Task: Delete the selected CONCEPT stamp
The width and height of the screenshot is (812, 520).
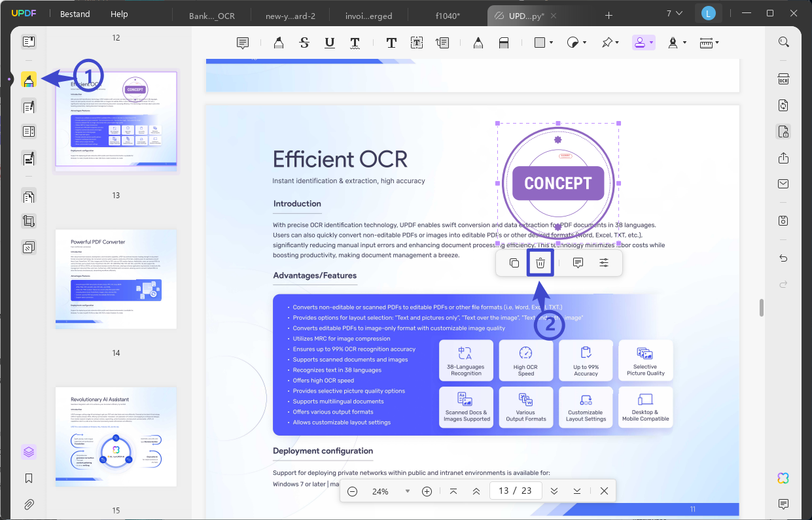Action: tap(540, 263)
